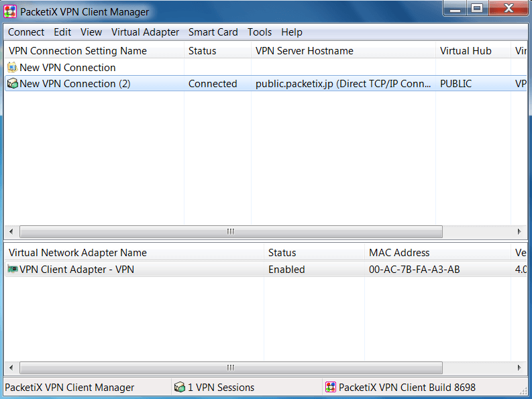Click adapter list scrollbar left arrow
The width and height of the screenshot is (532, 399).
coord(11,367)
